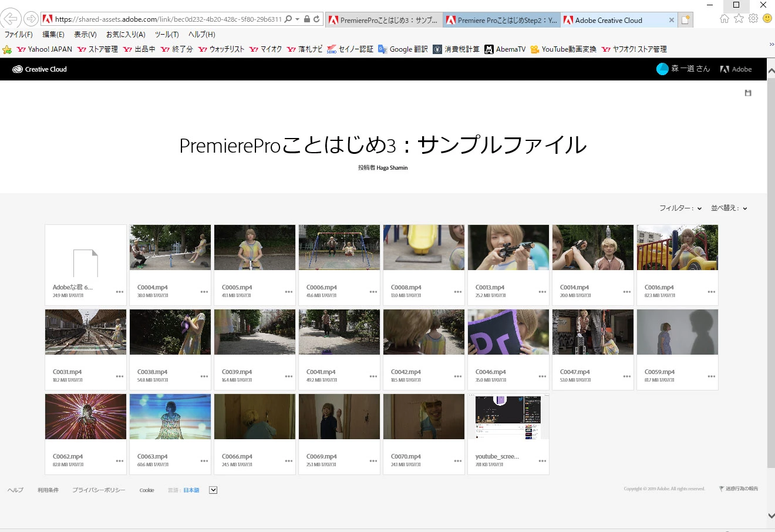Open the more options menu for C0005.mp4
The width and height of the screenshot is (775, 532).
[x=289, y=292]
